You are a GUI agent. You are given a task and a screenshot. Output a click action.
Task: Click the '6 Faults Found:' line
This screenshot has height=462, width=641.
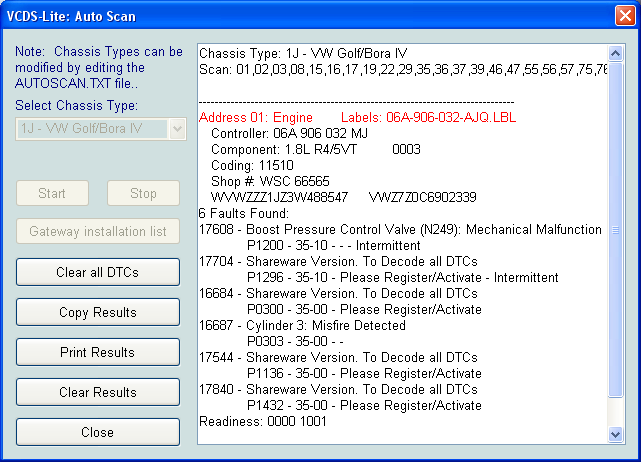pyautogui.click(x=244, y=213)
